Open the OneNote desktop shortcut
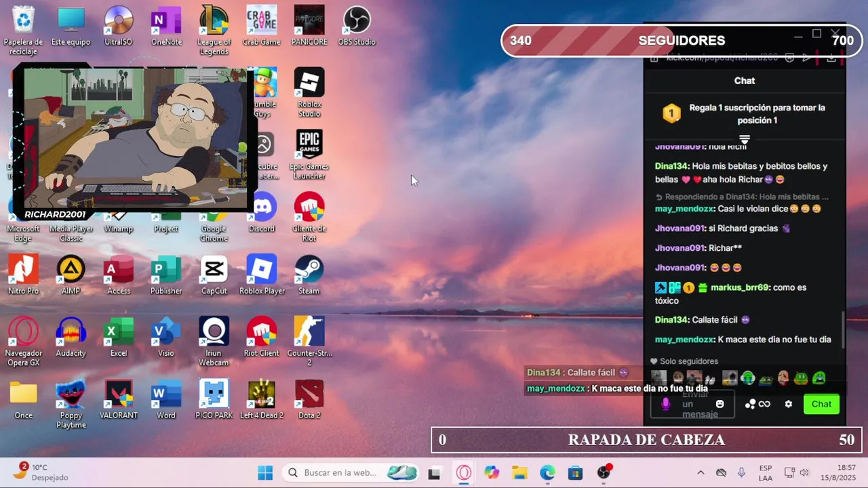This screenshot has width=868, height=488. coord(166,27)
